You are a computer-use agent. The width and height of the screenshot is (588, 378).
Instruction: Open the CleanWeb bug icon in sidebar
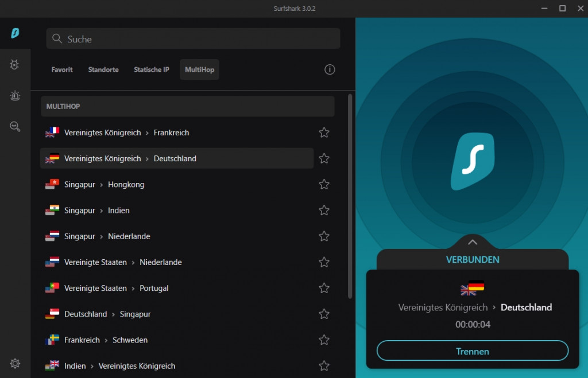(14, 64)
